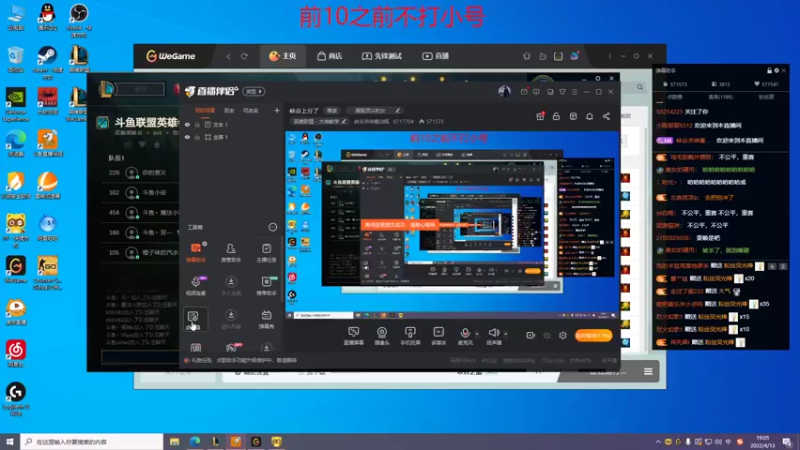Viewport: 800px width, 450px height.
Task: Click the record video icon near start button
Action: click(530, 335)
